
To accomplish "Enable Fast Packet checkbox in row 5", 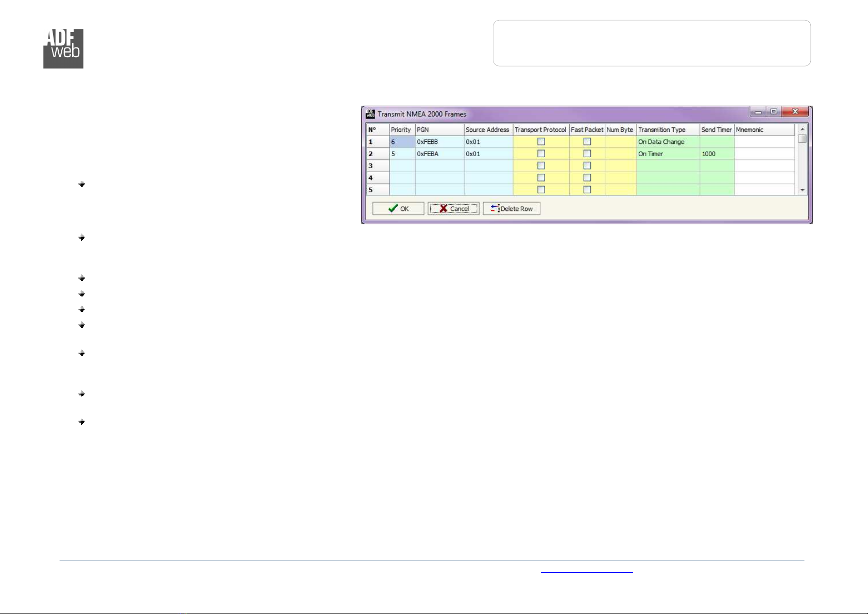I will click(x=587, y=189).
